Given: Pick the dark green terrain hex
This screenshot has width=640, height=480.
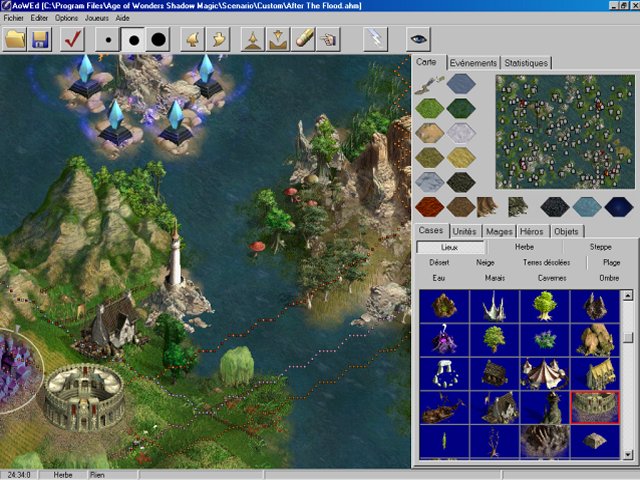Looking at the screenshot, I should (x=461, y=109).
